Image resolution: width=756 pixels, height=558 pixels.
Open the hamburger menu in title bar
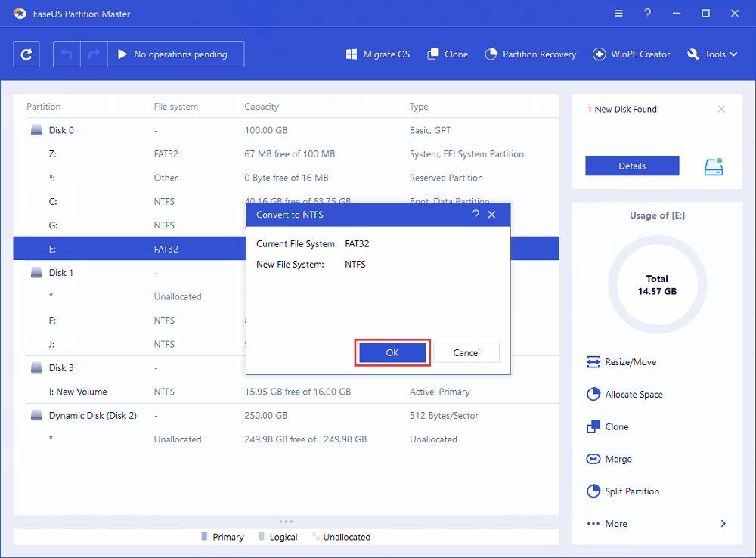click(x=618, y=13)
